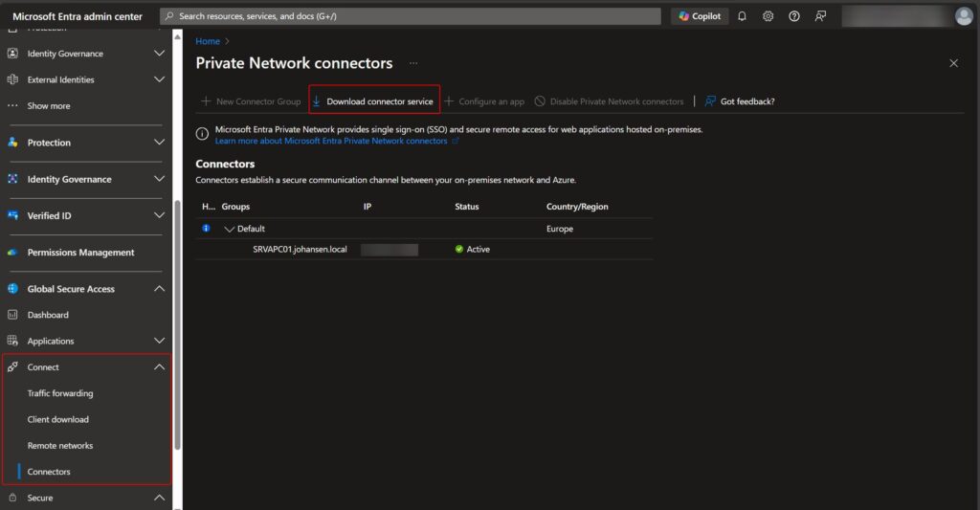
Task: Click the Got feedback person icon
Action: [x=710, y=101]
